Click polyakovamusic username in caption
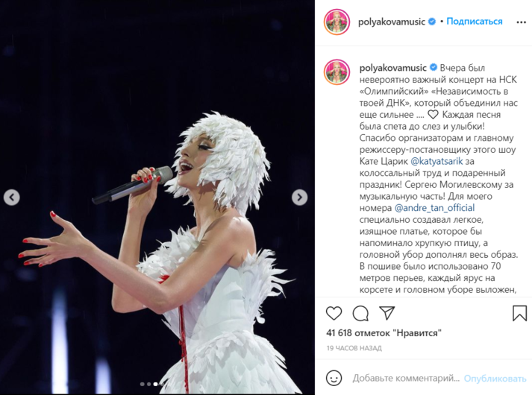Image resolution: width=532 pixels, height=395 pixels. pos(393,68)
